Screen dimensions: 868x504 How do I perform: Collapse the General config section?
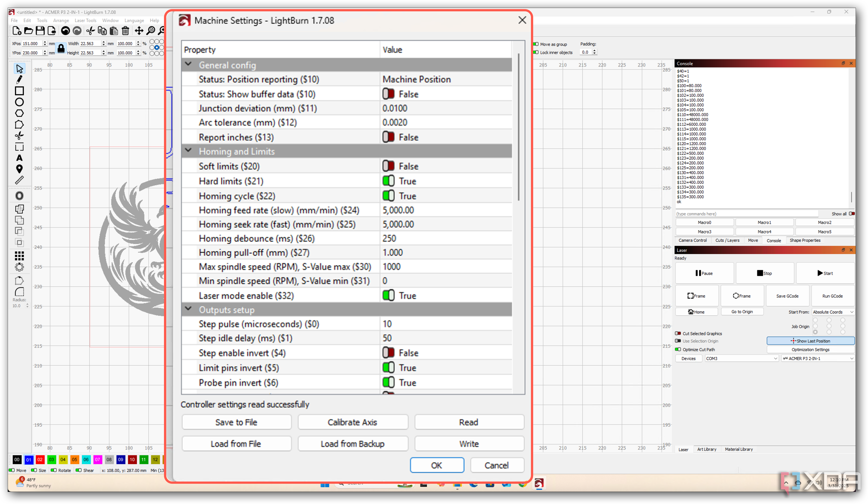point(188,64)
